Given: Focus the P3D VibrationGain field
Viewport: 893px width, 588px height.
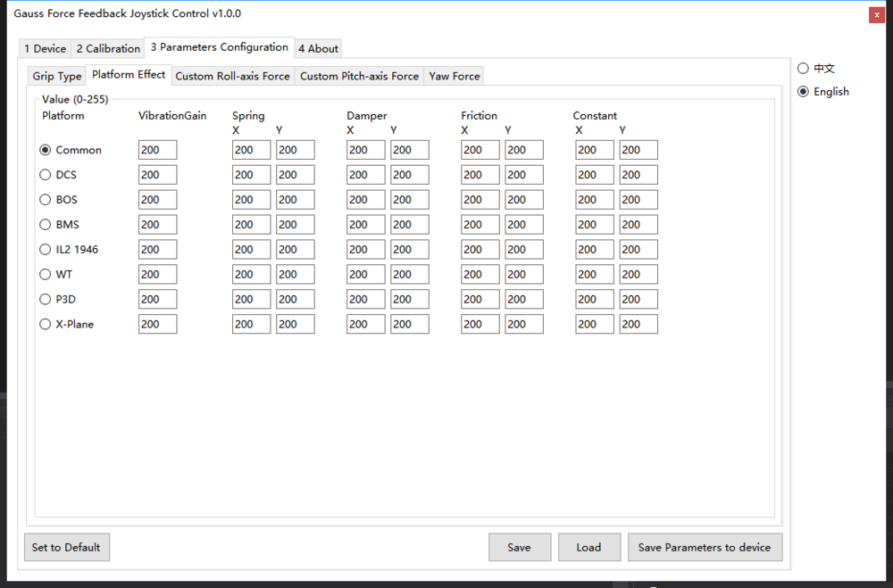Looking at the screenshot, I should [x=158, y=300].
